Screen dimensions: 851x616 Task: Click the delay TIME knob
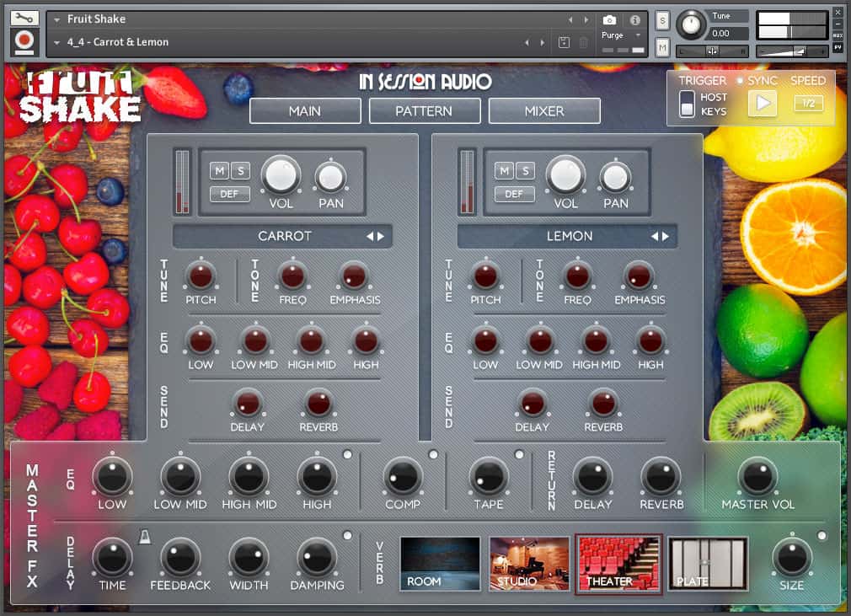pos(112,558)
